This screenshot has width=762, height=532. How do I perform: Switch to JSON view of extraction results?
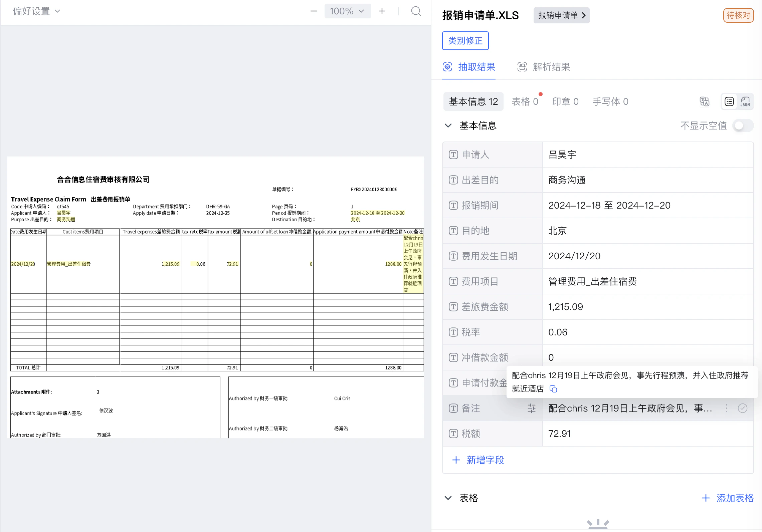pyautogui.click(x=745, y=101)
